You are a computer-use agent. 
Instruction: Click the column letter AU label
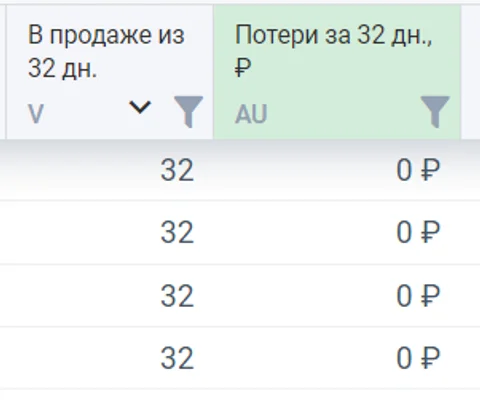pyautogui.click(x=251, y=114)
